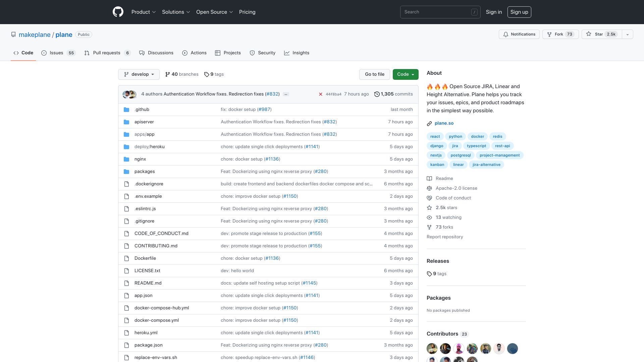Switch to the Pull requests tab
Image resolution: width=644 pixels, height=362 pixels.
[x=107, y=53]
